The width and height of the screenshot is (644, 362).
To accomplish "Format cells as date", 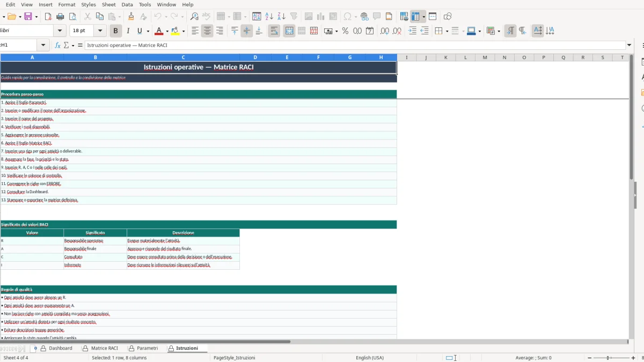I will pos(370,31).
